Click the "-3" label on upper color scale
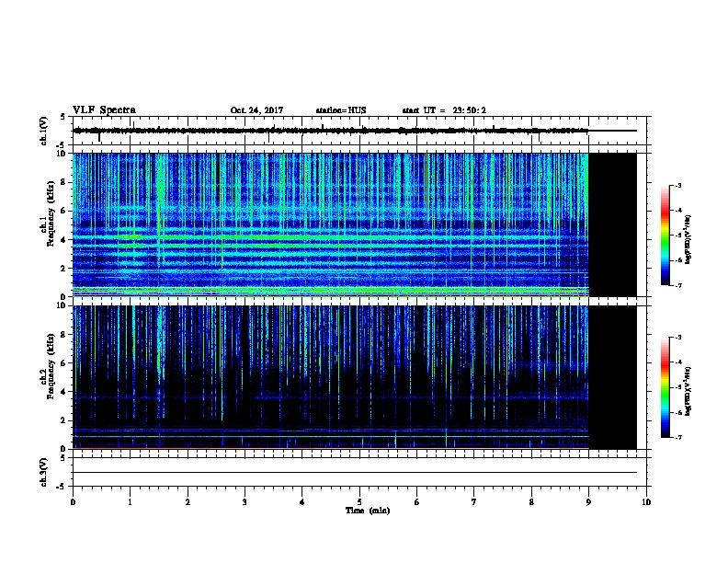The width and height of the screenshot is (728, 563). coord(678,186)
